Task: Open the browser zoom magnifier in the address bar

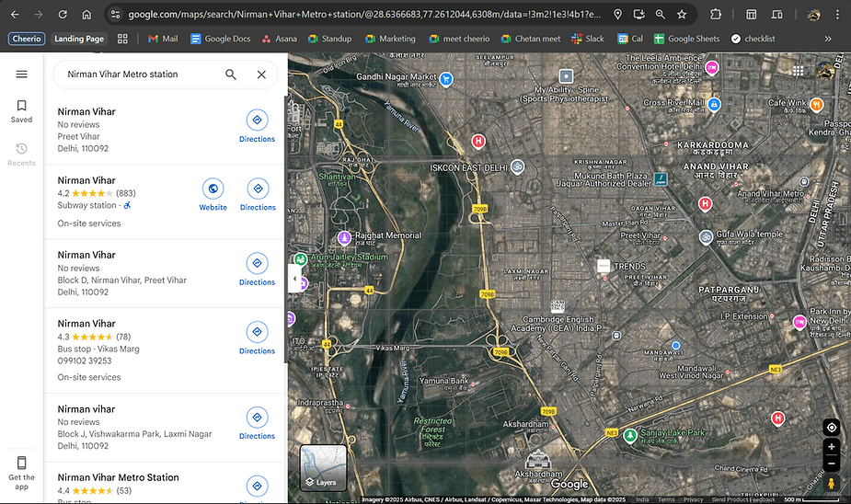Action: pos(660,15)
